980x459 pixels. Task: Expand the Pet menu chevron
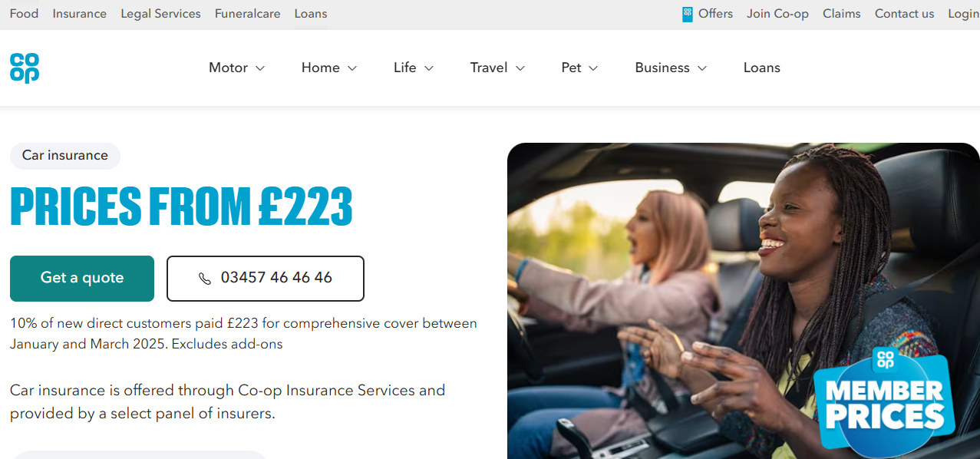[593, 68]
